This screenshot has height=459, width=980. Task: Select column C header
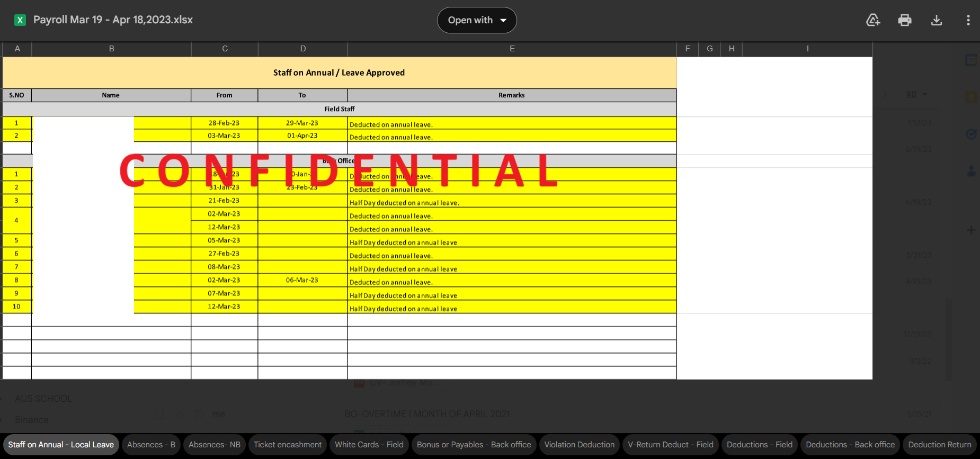(225, 49)
